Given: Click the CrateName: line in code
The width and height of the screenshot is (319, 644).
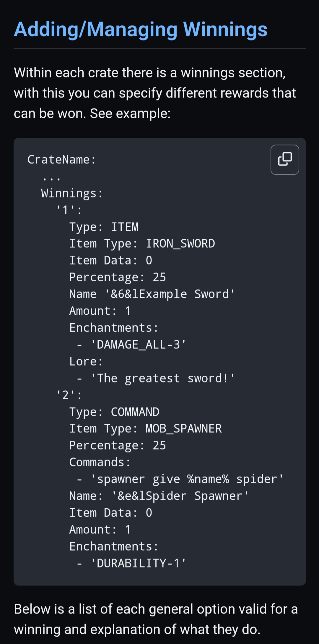Looking at the screenshot, I should point(61,160).
